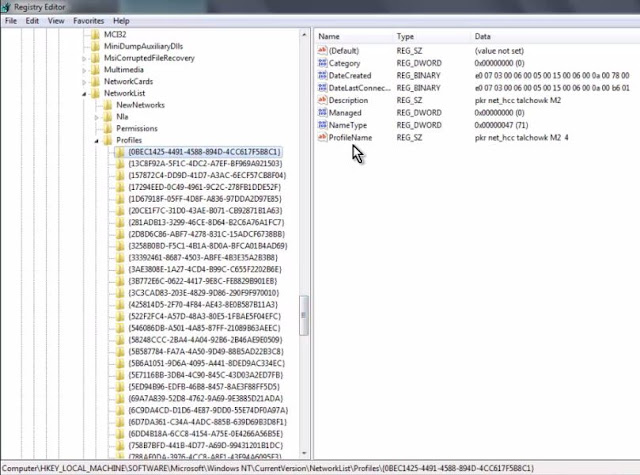640x475 pixels.
Task: Select the {5E7116BB-3DB4-4C90-845C-43D03A2ED7FB} key
Action: [205, 375]
